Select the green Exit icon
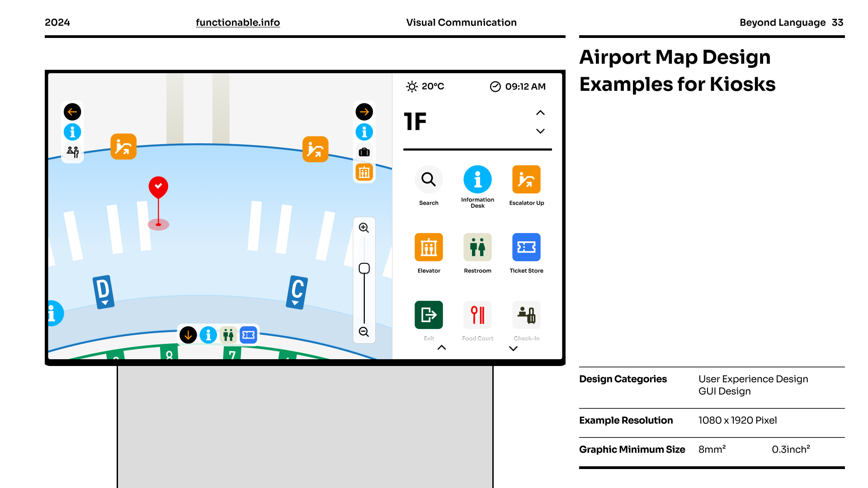 click(429, 315)
